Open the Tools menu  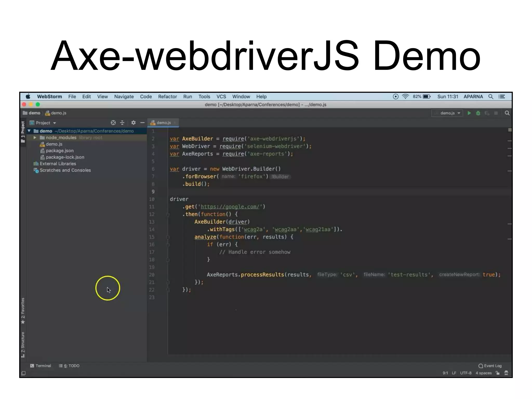point(204,97)
